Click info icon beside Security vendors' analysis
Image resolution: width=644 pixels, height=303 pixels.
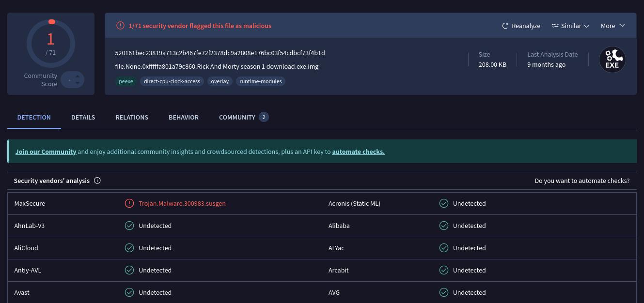point(97,181)
